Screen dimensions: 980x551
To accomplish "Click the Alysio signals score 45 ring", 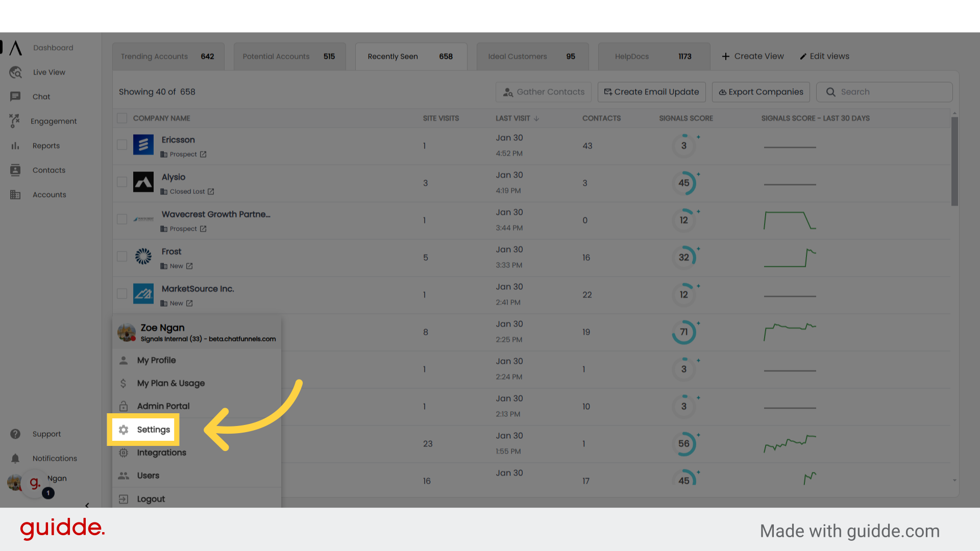I will [x=684, y=183].
